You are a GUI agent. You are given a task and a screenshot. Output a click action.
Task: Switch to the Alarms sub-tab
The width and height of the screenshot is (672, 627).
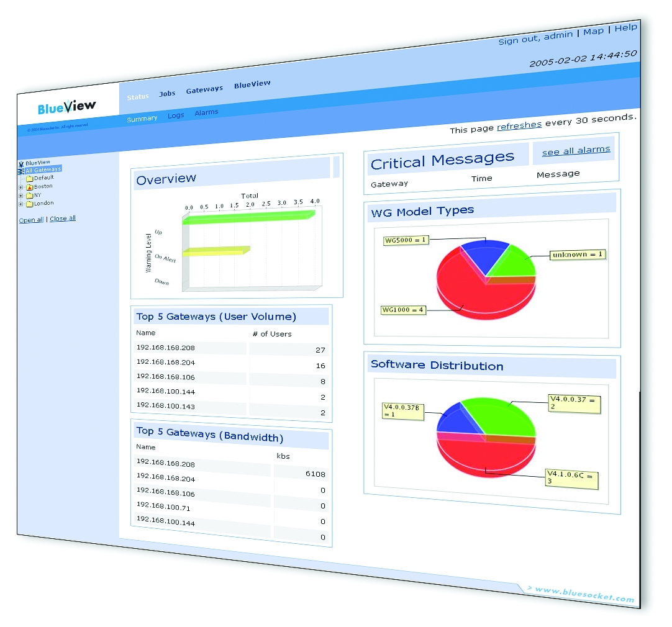pyautogui.click(x=206, y=112)
